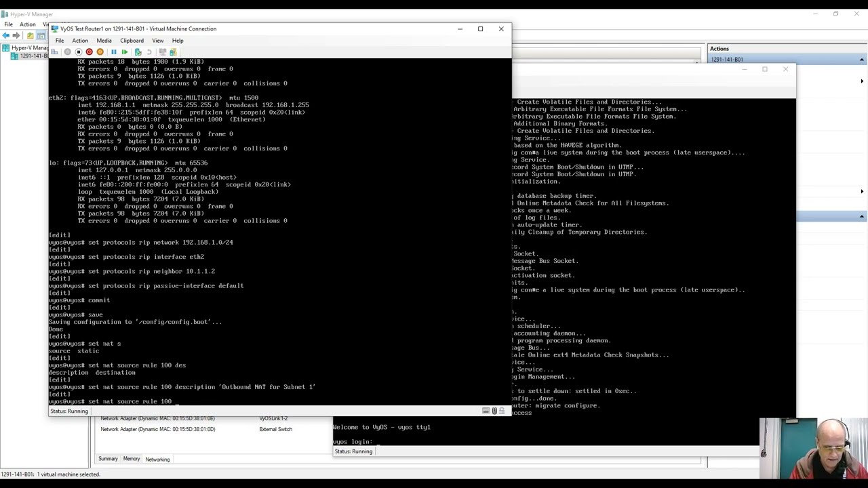868x488 pixels.
Task: Click the webcam video overlay thumbnail
Action: [x=814, y=449]
